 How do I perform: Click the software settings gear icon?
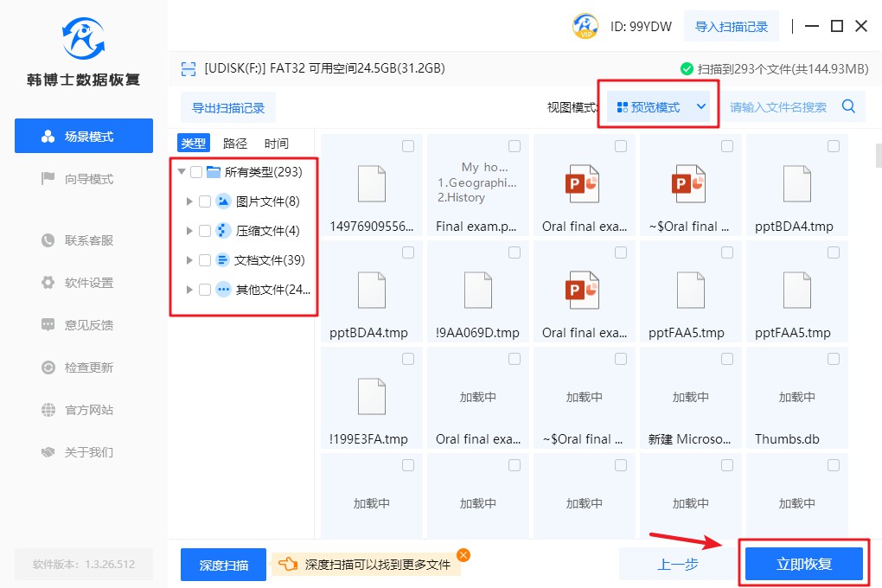click(x=48, y=283)
